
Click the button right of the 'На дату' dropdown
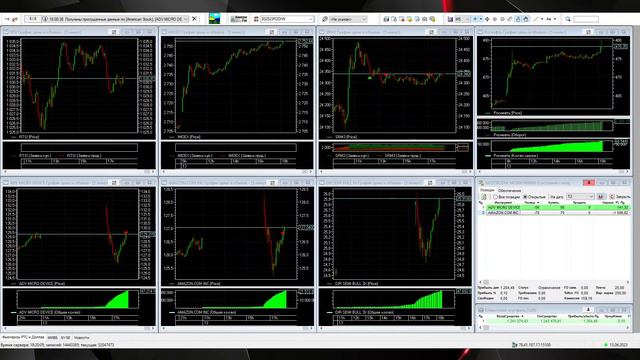point(600,197)
